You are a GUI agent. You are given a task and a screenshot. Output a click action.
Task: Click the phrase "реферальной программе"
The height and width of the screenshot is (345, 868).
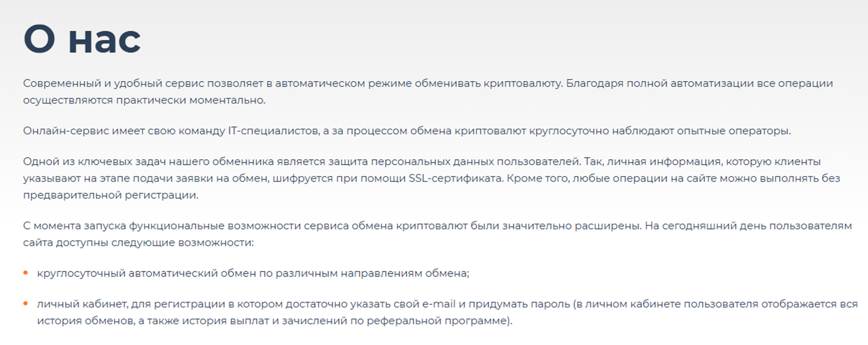[x=438, y=321]
